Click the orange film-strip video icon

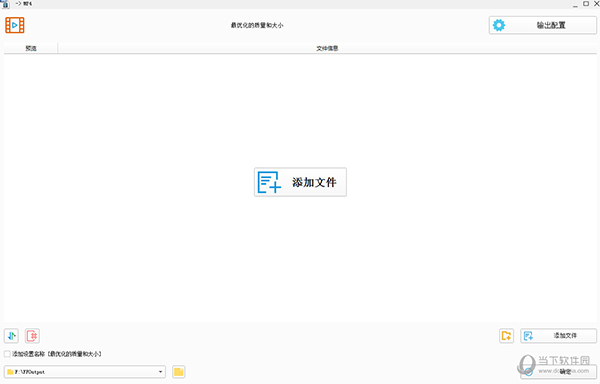pos(15,25)
